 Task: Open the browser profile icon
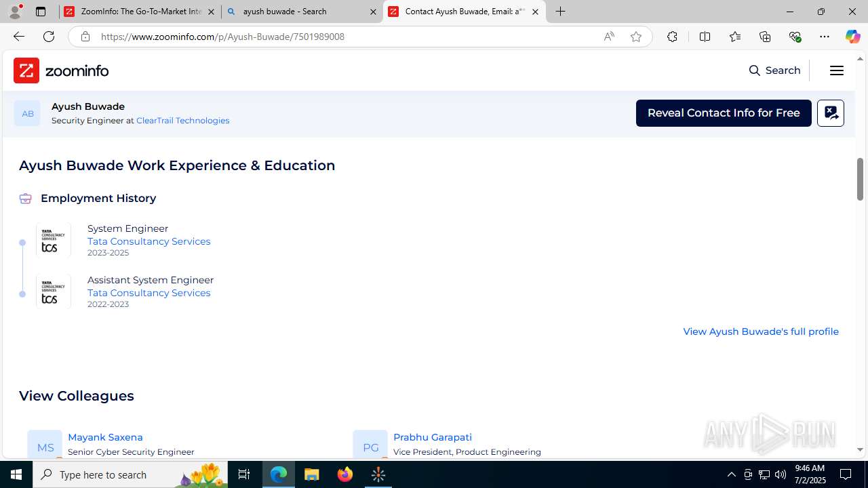pyautogui.click(x=16, y=12)
